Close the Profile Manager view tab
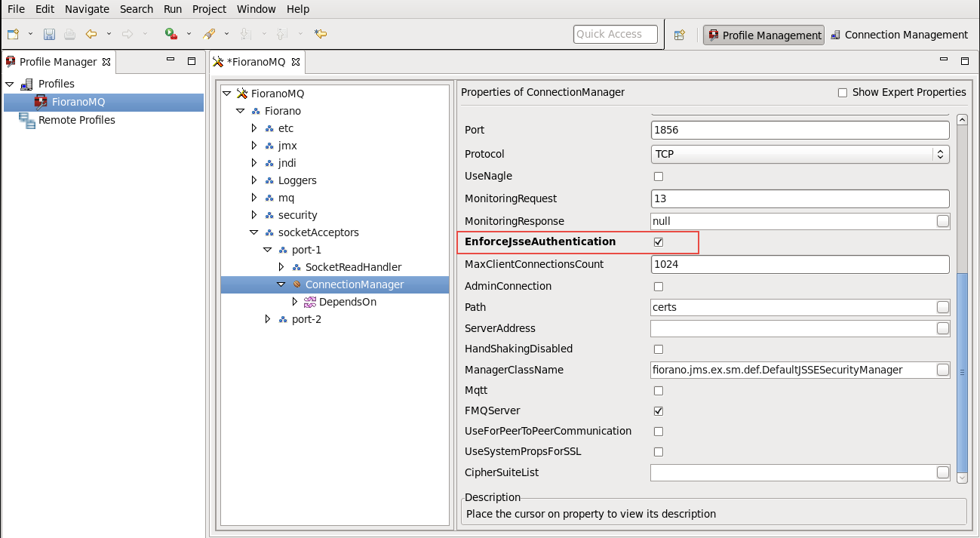 [106, 62]
